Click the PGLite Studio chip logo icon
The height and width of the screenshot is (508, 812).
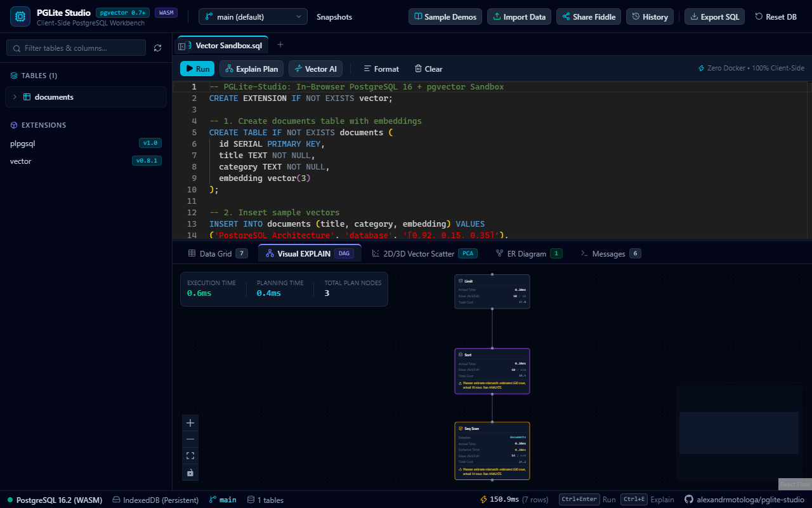(20, 17)
